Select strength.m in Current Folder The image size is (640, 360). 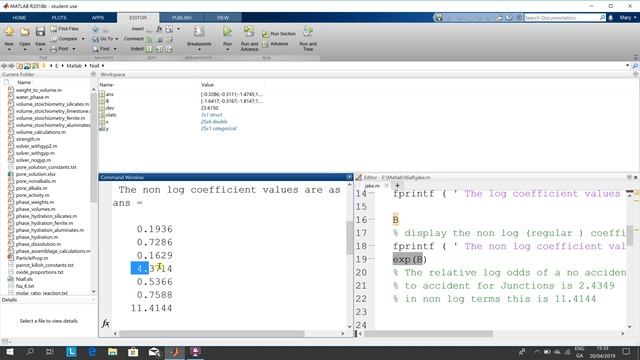(x=28, y=139)
